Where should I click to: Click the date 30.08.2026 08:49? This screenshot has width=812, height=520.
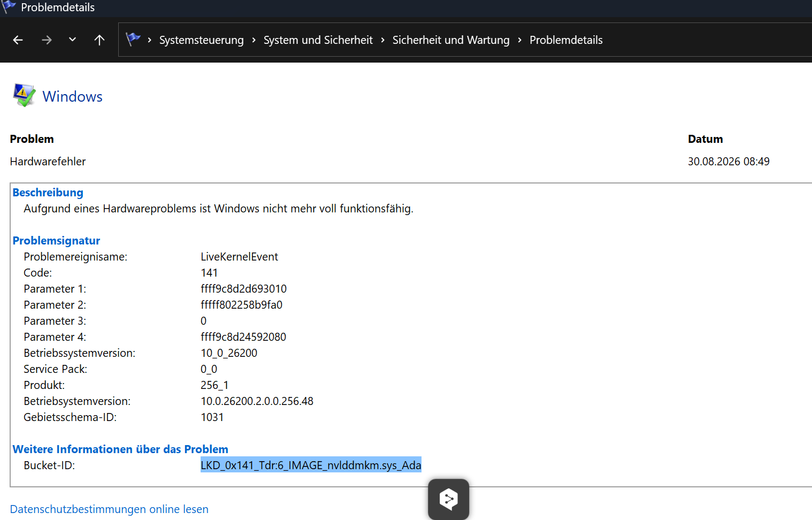pos(729,162)
